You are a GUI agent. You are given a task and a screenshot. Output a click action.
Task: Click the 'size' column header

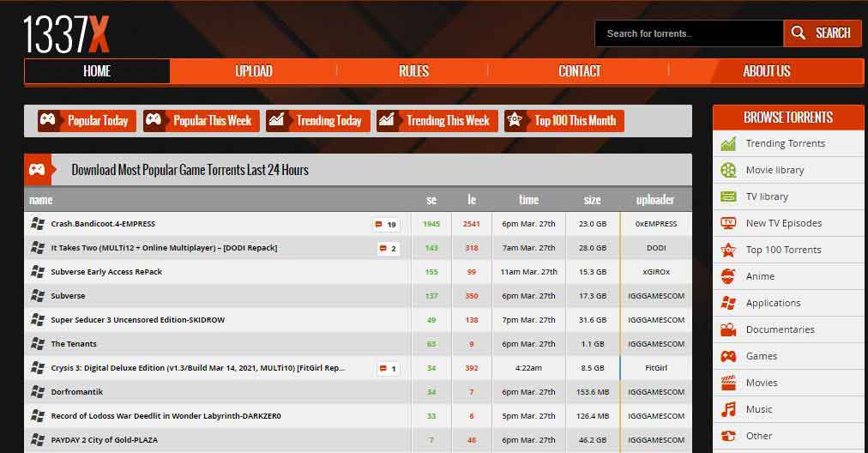coord(592,200)
